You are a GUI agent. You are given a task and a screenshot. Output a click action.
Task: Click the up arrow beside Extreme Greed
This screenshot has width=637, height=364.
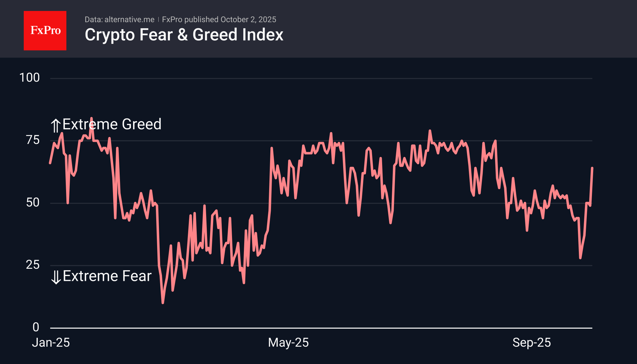point(55,125)
